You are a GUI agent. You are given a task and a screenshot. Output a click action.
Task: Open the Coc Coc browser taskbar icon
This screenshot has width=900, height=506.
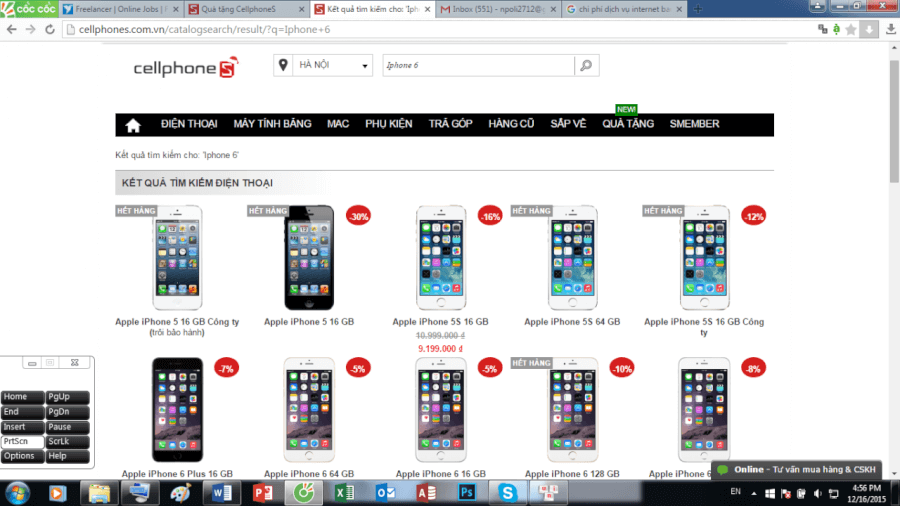(x=304, y=493)
